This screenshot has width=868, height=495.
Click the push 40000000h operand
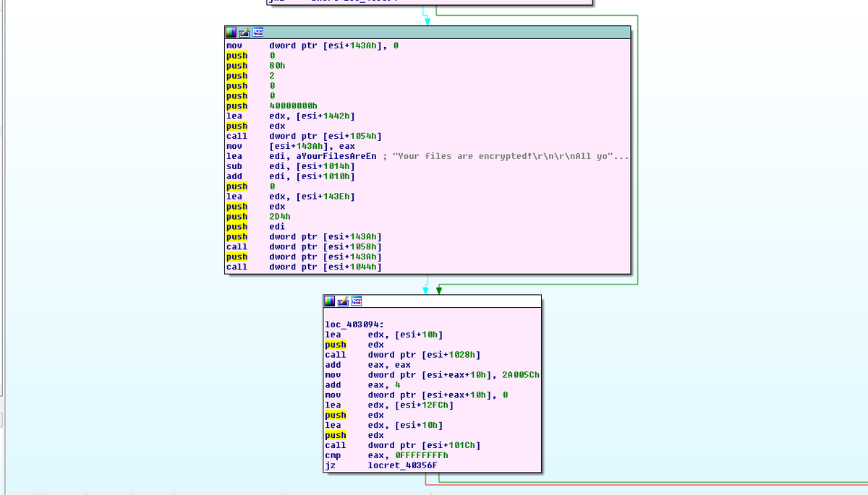click(x=293, y=106)
